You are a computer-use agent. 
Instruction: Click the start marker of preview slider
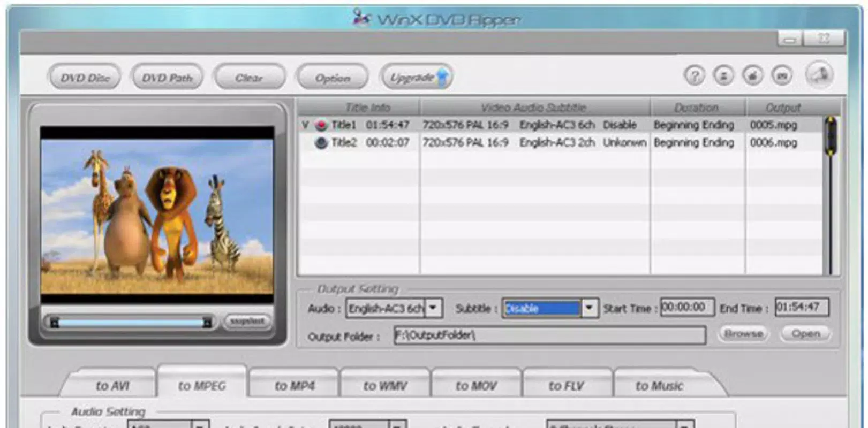(x=54, y=322)
